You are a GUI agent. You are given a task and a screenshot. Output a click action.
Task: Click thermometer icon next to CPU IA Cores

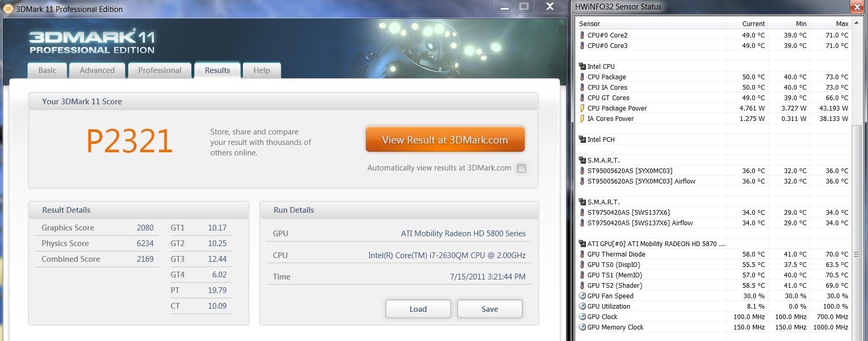582,87
